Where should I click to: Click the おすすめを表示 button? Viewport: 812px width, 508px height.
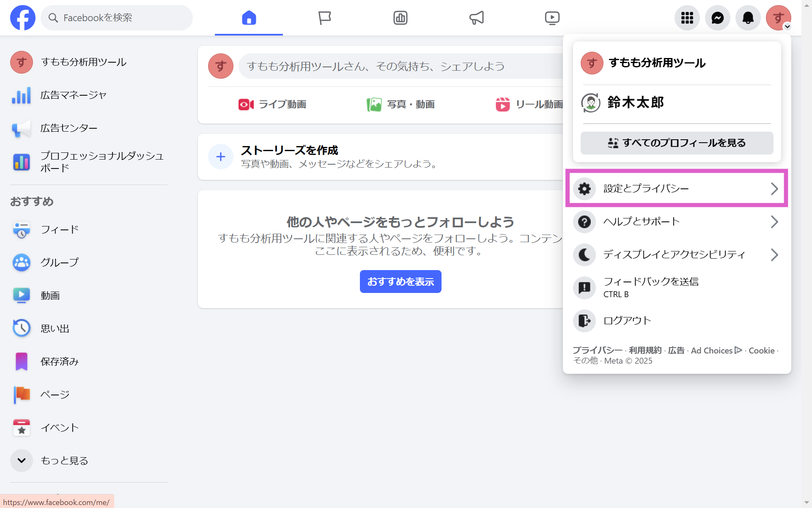click(x=400, y=282)
